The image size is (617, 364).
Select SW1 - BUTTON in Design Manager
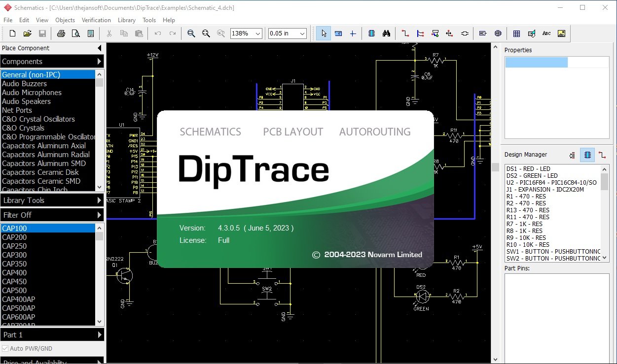pos(552,252)
